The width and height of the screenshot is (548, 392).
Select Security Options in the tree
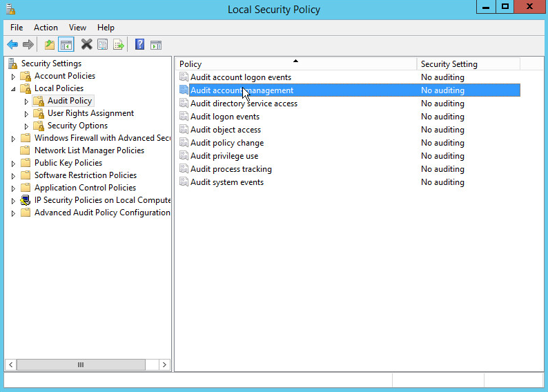click(x=77, y=126)
